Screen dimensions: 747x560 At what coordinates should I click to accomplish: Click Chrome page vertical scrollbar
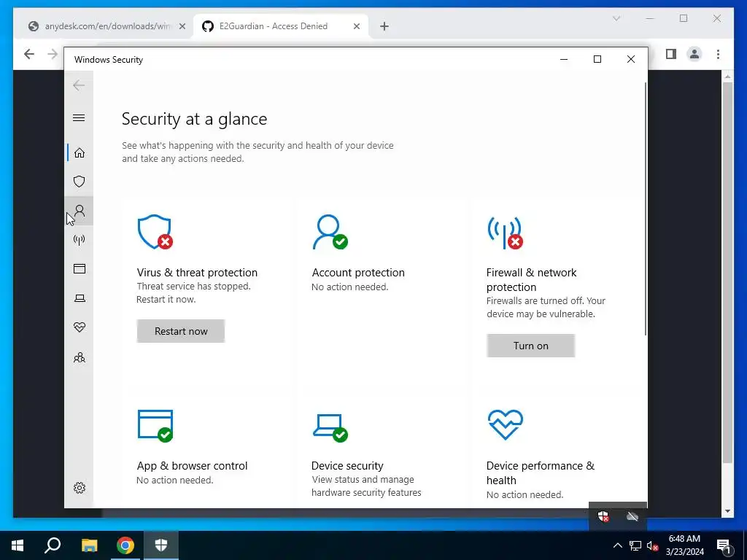click(x=727, y=273)
